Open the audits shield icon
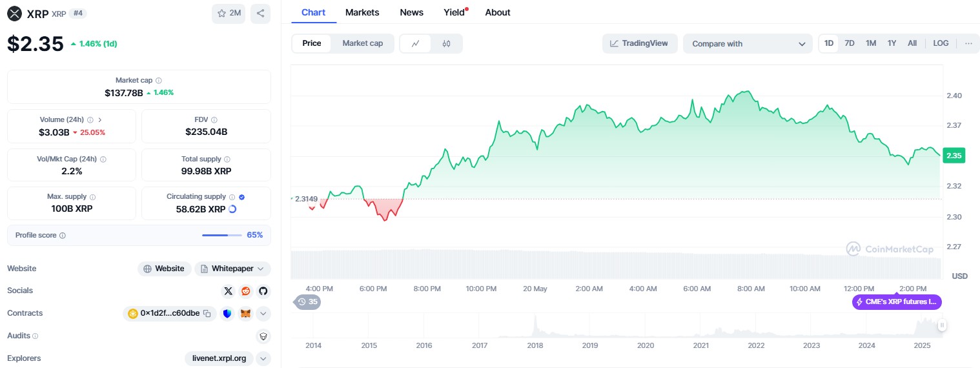 (x=263, y=336)
